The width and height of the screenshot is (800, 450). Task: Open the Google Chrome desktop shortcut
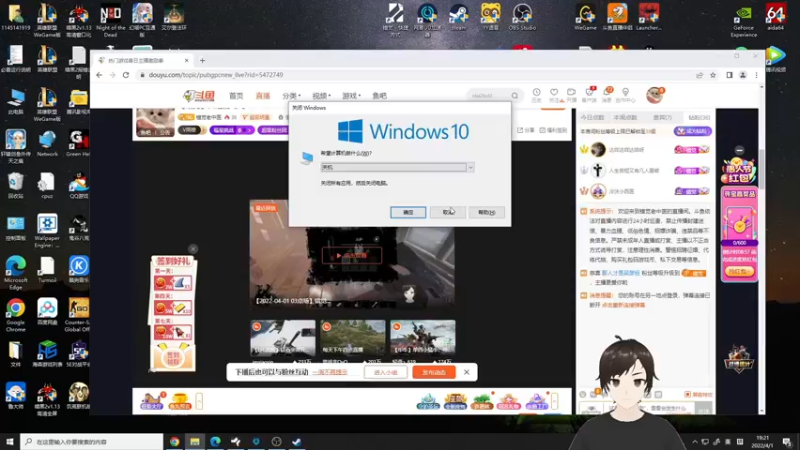15,315
